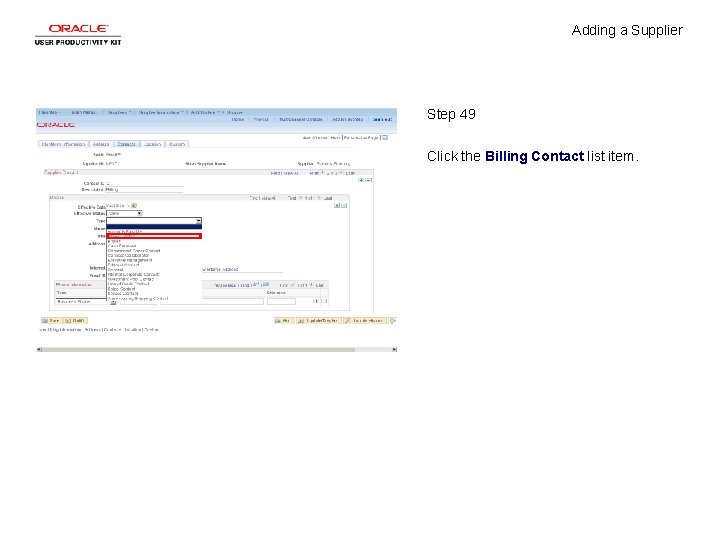Click the phone Extension input field
720x540 pixels.
coord(281,302)
